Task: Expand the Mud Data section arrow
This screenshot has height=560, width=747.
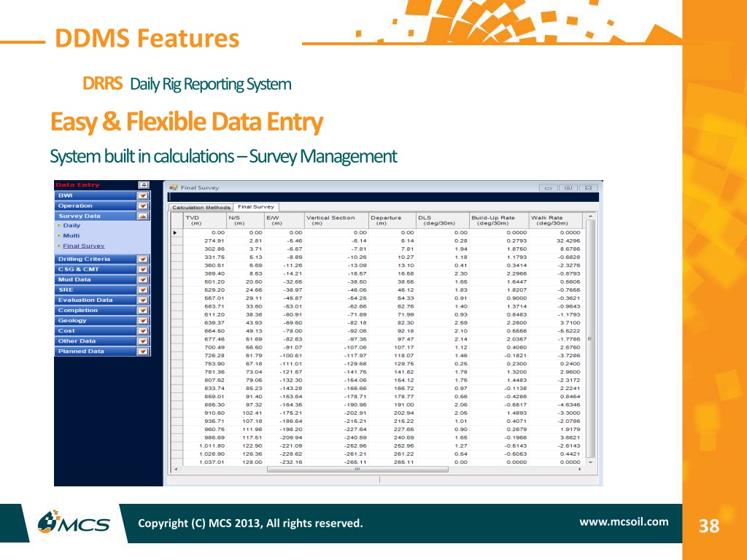Action: click(142, 279)
